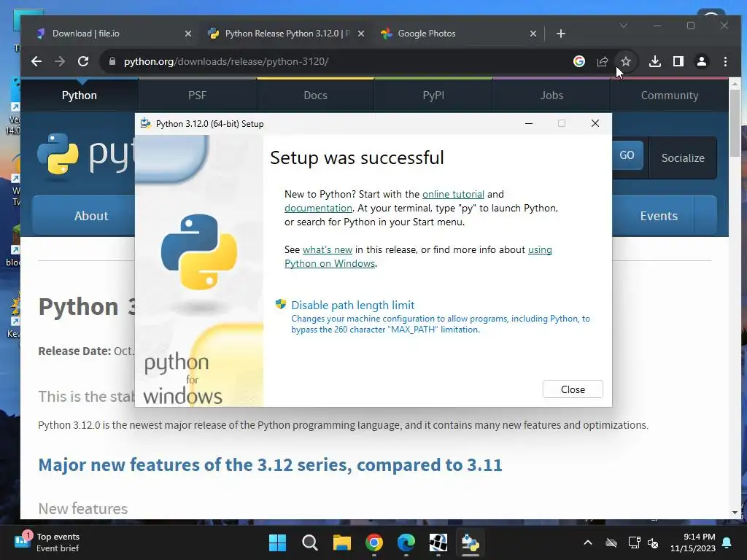Image resolution: width=747 pixels, height=560 pixels.
Task: Click Major new features of 3.12 series heading
Action: tap(270, 464)
